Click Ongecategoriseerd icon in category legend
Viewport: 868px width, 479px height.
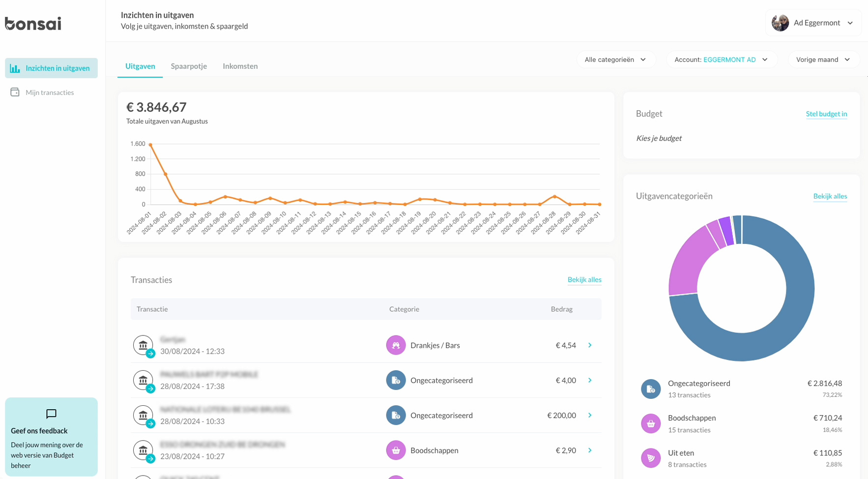pos(651,389)
